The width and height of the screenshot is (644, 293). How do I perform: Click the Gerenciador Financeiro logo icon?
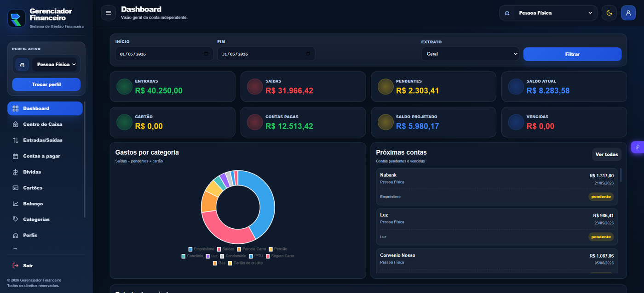[17, 18]
